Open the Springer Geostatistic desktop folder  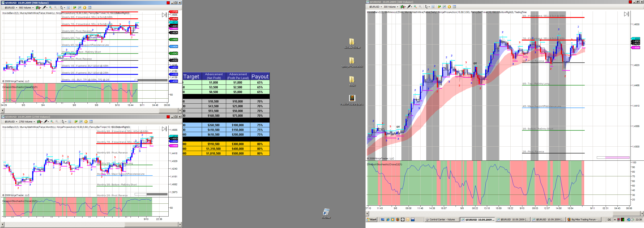(352, 62)
